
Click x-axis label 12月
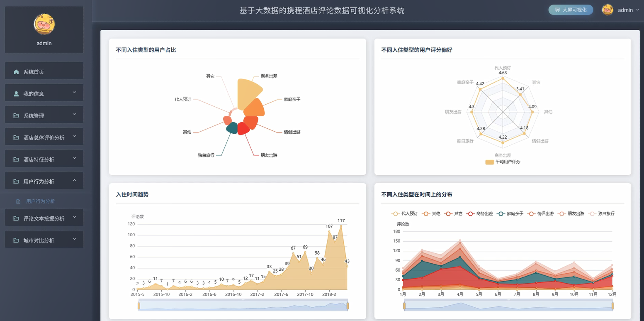pos(612,294)
